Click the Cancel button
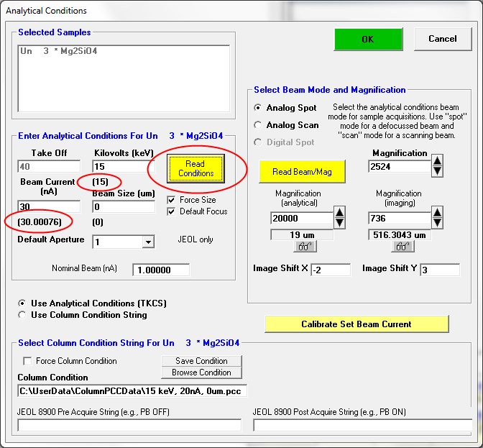Screen dimensions: 483x448 tap(442, 39)
